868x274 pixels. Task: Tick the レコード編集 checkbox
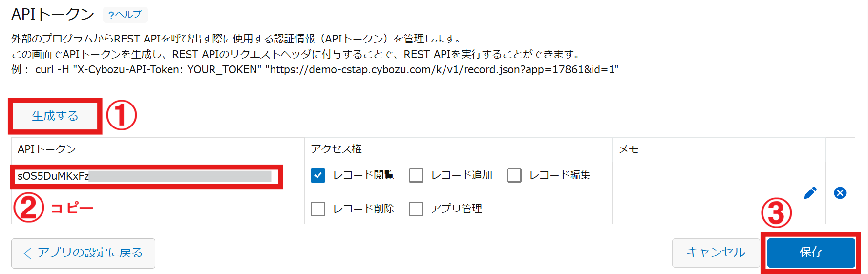pyautogui.click(x=514, y=175)
